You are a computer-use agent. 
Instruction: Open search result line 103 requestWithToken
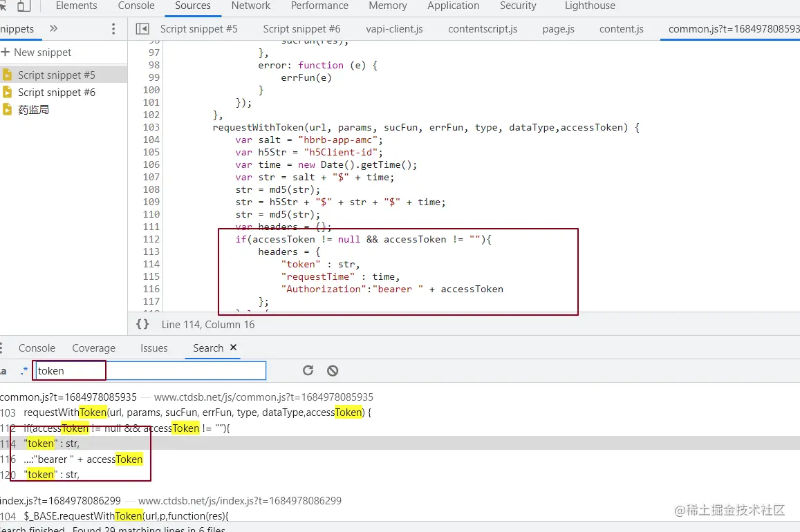(x=198, y=412)
